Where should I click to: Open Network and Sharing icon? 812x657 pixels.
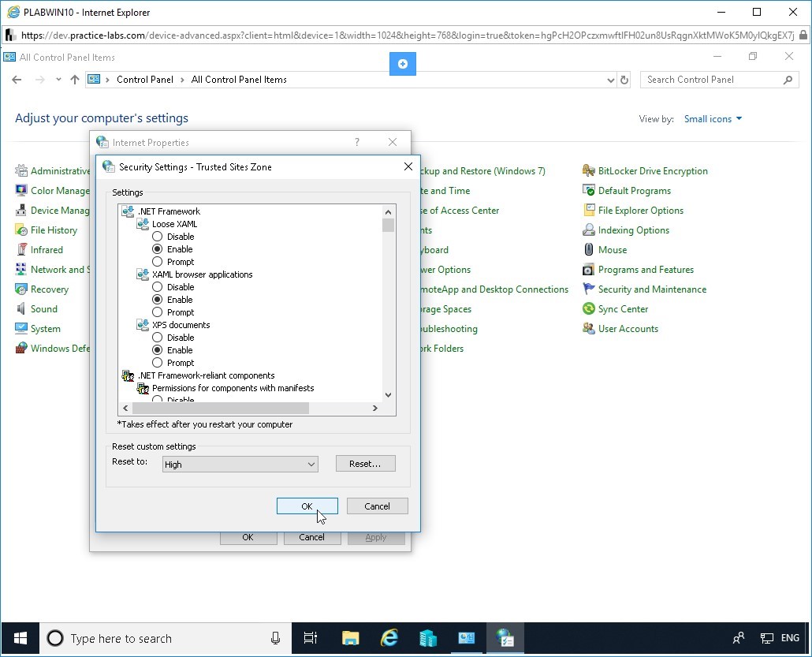pos(21,269)
